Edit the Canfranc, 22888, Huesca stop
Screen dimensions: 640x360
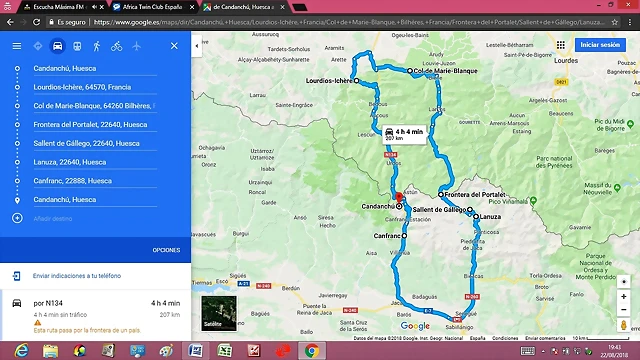(x=95, y=181)
